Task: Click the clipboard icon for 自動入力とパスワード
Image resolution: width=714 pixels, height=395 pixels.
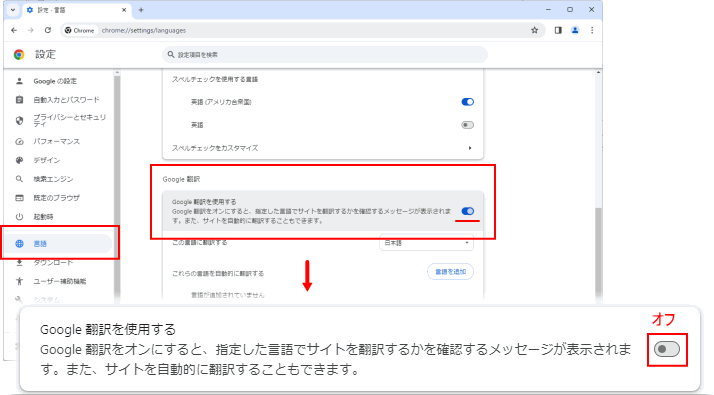Action: 19,100
